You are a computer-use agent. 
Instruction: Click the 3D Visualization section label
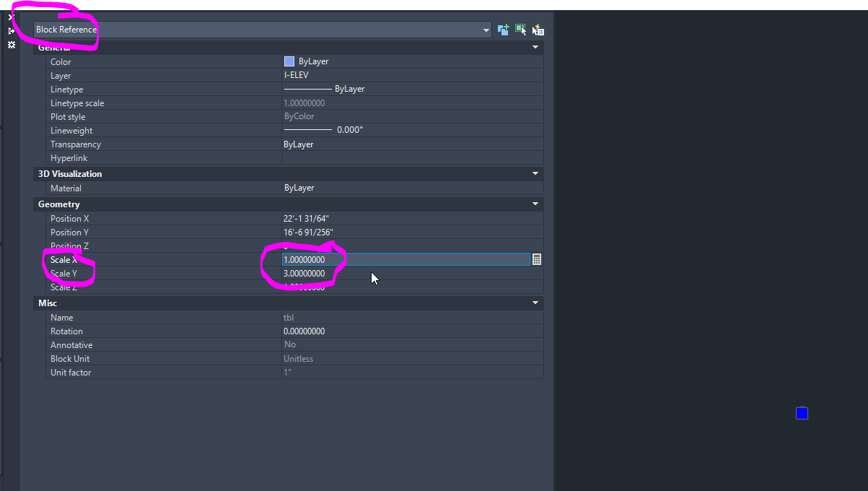(x=70, y=173)
